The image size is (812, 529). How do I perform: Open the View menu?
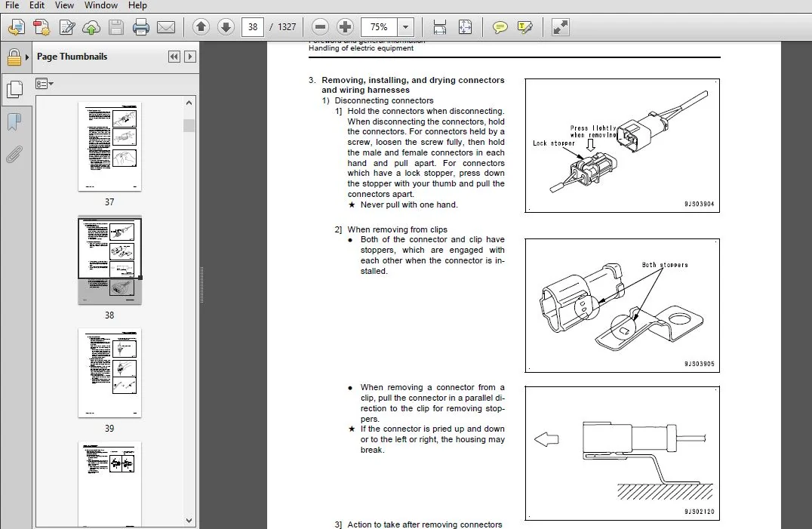[63, 5]
